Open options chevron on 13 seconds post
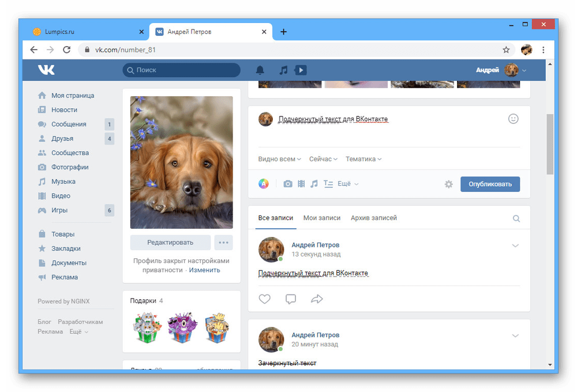The width and height of the screenshot is (577, 392). [515, 246]
